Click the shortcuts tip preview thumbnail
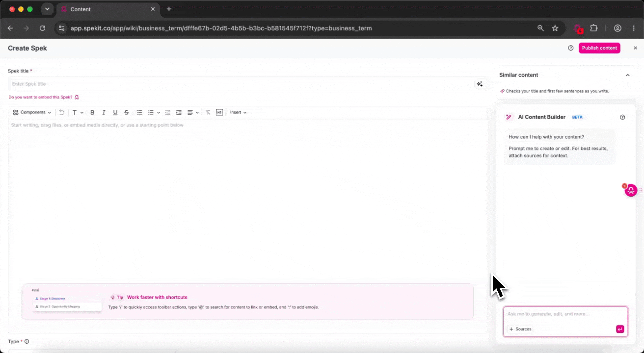 (66, 300)
